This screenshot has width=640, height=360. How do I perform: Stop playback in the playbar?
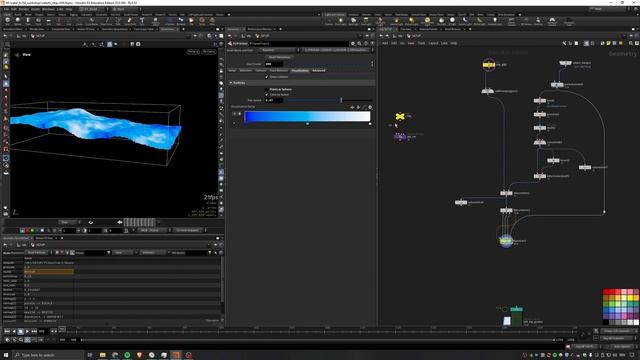point(21,331)
